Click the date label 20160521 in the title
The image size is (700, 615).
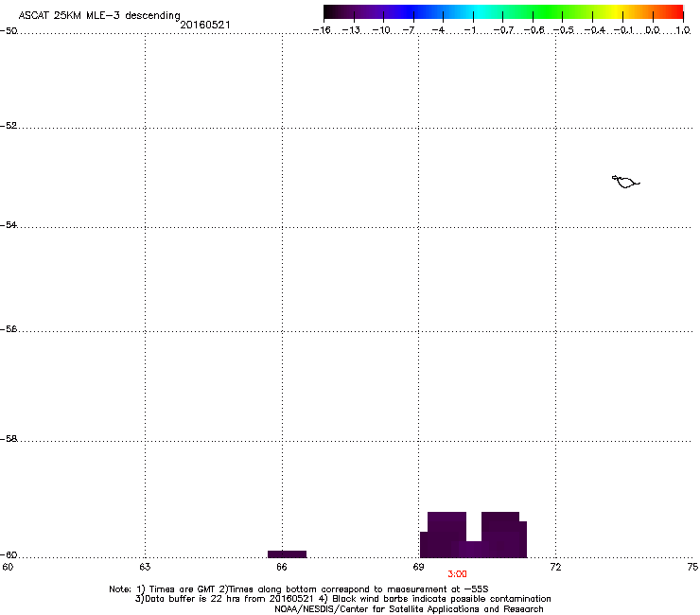pyautogui.click(x=205, y=25)
